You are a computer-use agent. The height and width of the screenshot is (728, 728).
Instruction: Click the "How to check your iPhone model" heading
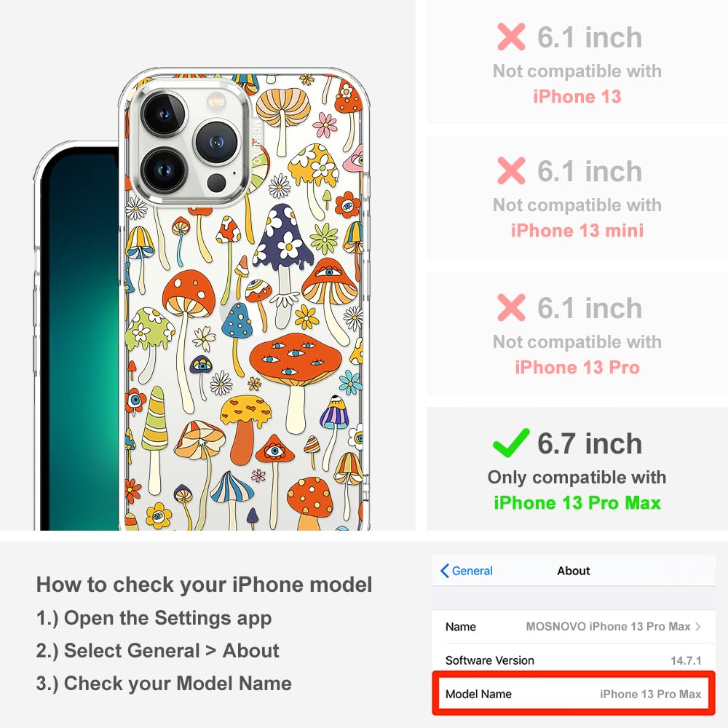(x=205, y=585)
